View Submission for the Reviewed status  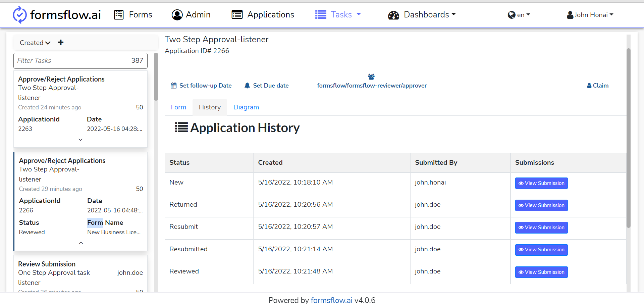tap(541, 272)
